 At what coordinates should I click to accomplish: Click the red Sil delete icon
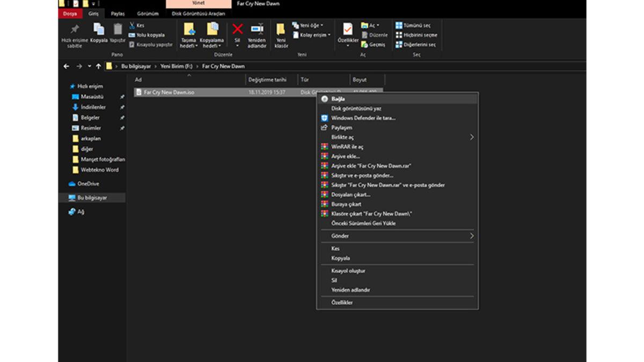[237, 29]
